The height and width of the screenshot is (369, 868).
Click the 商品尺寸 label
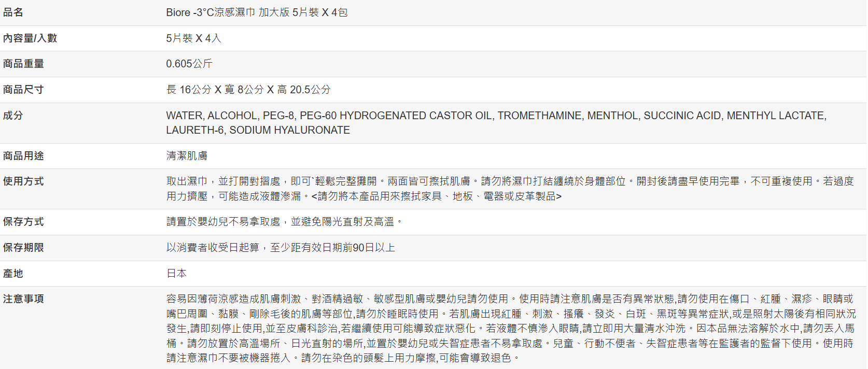point(23,90)
